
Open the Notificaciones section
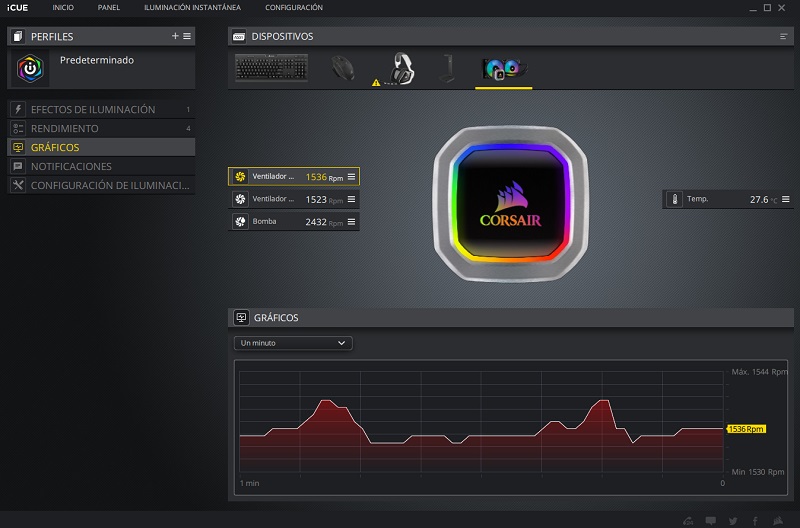pos(100,166)
